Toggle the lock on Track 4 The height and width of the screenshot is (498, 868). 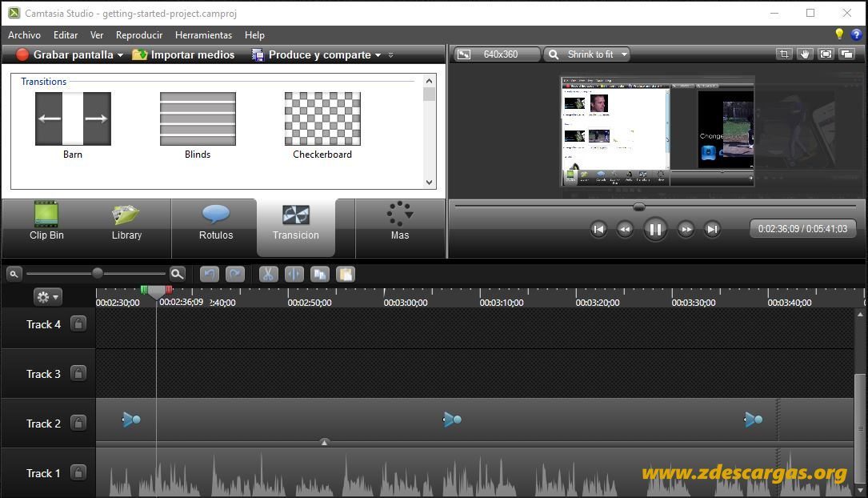point(78,324)
